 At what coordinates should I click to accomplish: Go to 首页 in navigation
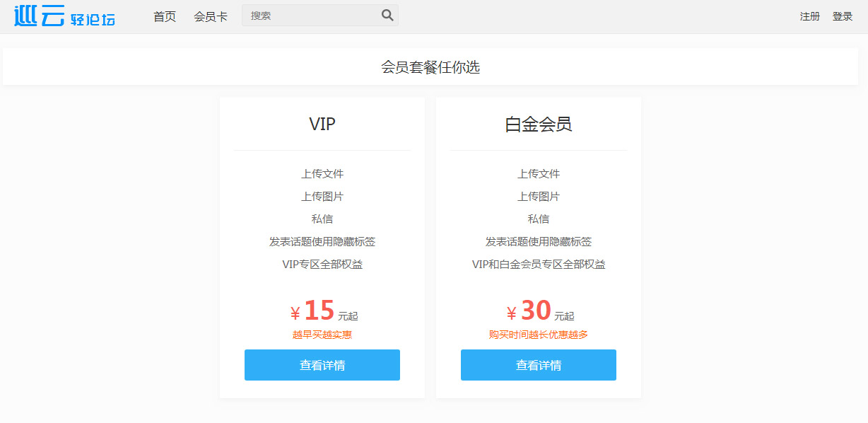point(165,16)
